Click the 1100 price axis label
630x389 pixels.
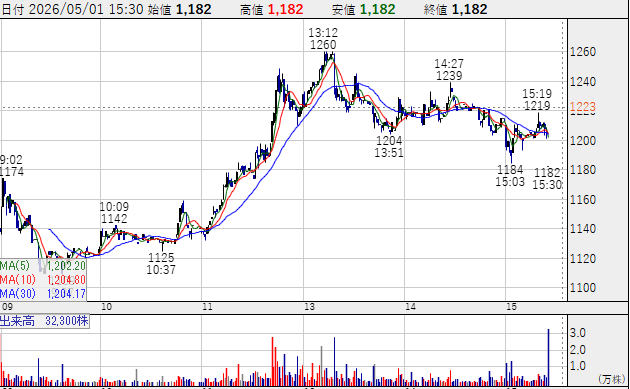click(583, 288)
